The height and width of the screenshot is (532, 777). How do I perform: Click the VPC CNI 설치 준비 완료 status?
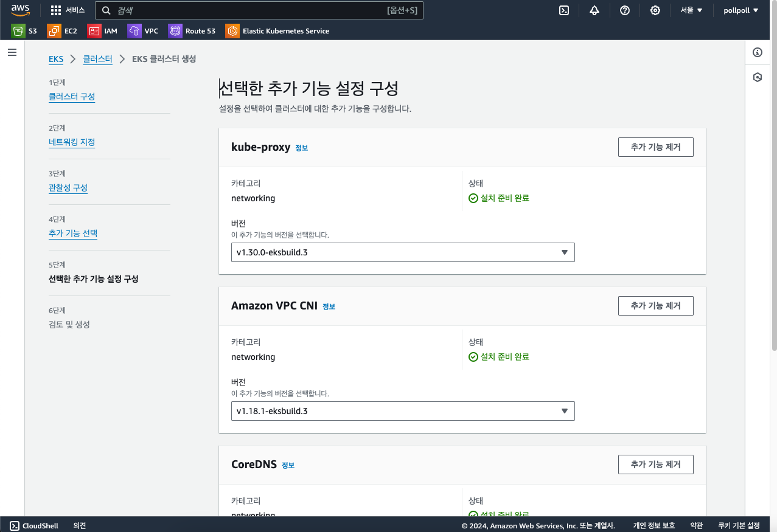[499, 357]
